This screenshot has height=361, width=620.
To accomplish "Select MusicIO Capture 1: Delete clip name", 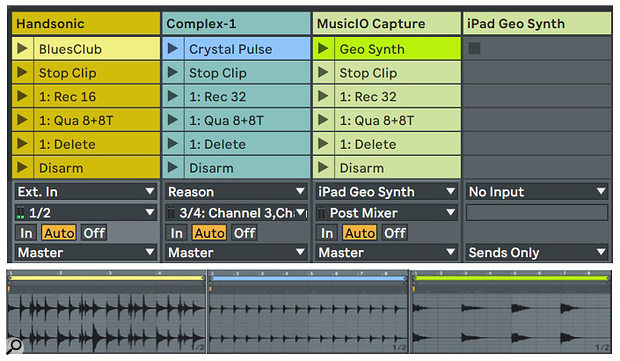I will coord(368,144).
